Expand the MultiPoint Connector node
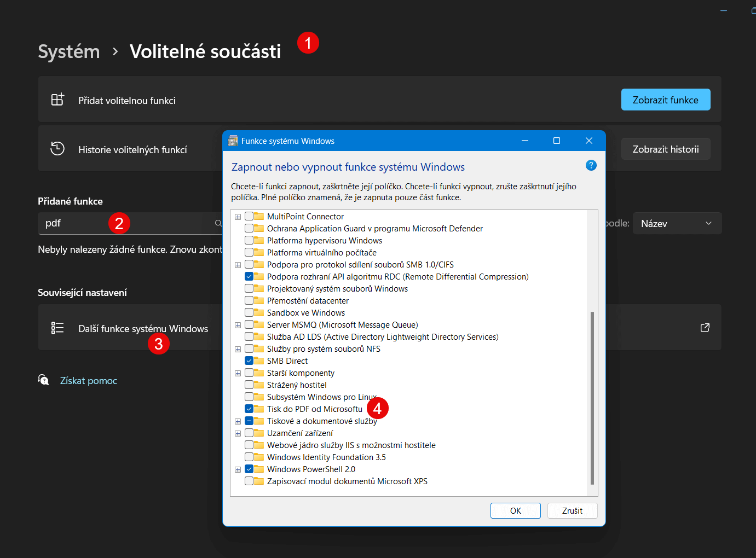The width and height of the screenshot is (756, 558). pos(238,217)
